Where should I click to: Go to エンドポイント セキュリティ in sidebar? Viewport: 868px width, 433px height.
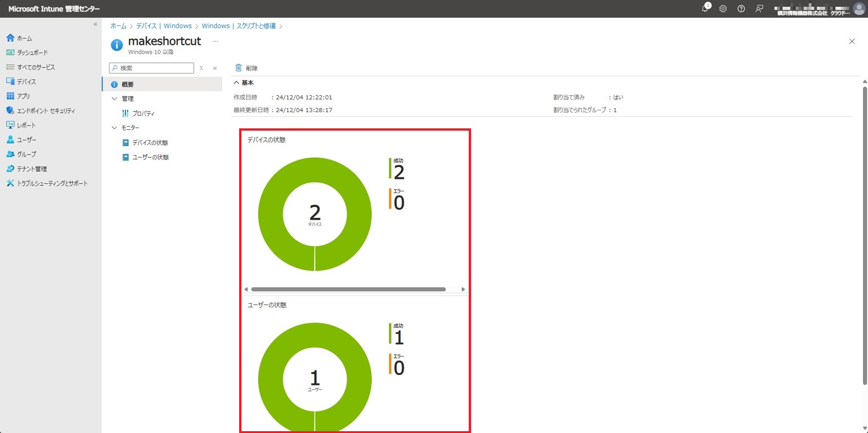click(x=46, y=111)
